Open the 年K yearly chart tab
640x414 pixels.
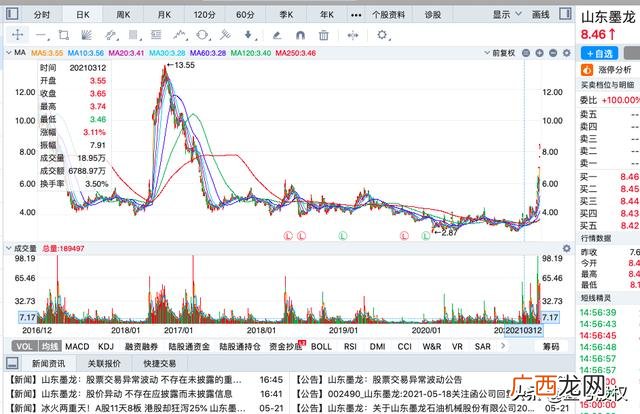pos(327,15)
